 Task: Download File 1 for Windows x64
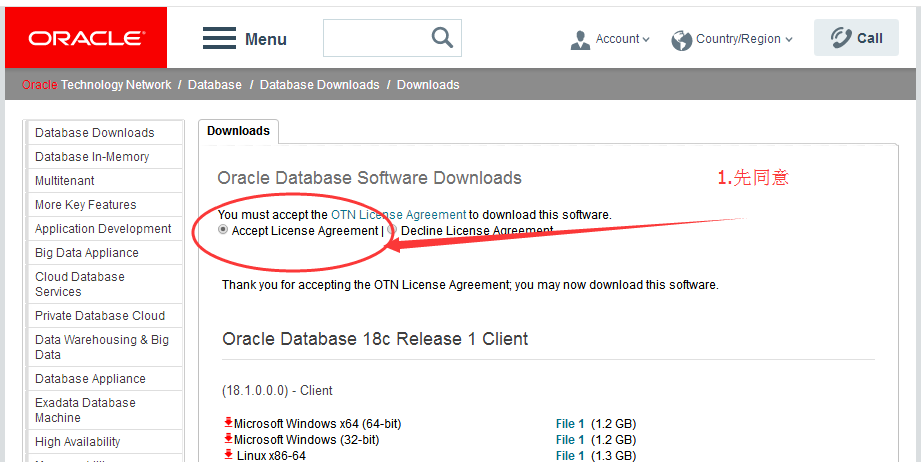click(x=570, y=424)
